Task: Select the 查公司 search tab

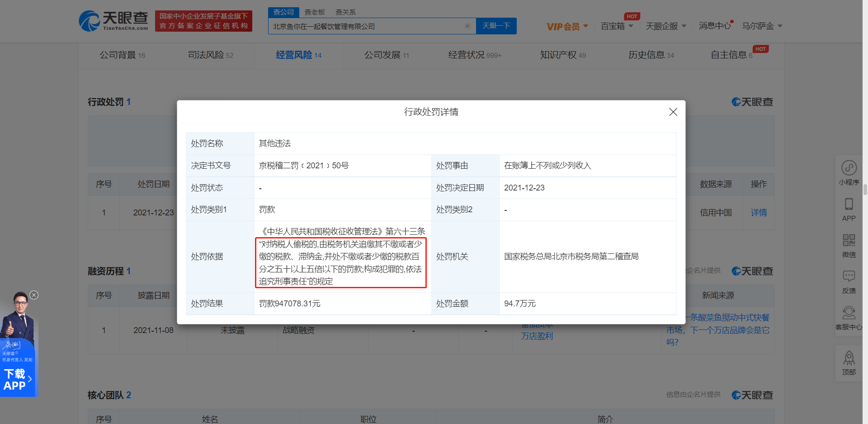Action: pyautogui.click(x=283, y=12)
